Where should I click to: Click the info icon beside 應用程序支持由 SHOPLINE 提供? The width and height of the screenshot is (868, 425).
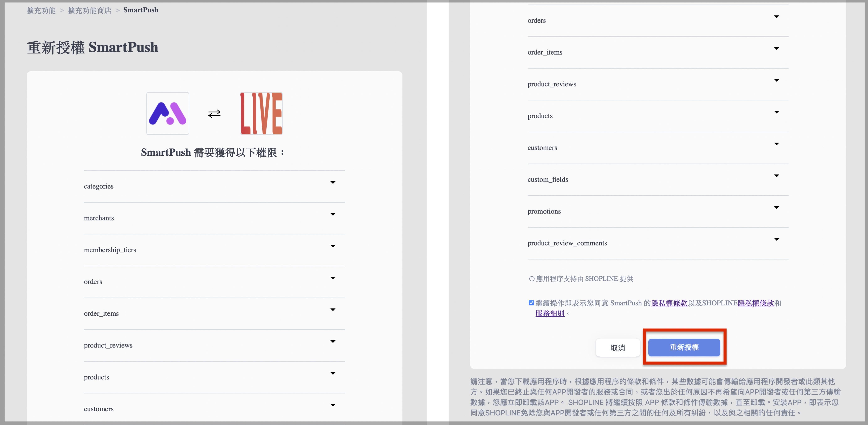[x=532, y=279]
